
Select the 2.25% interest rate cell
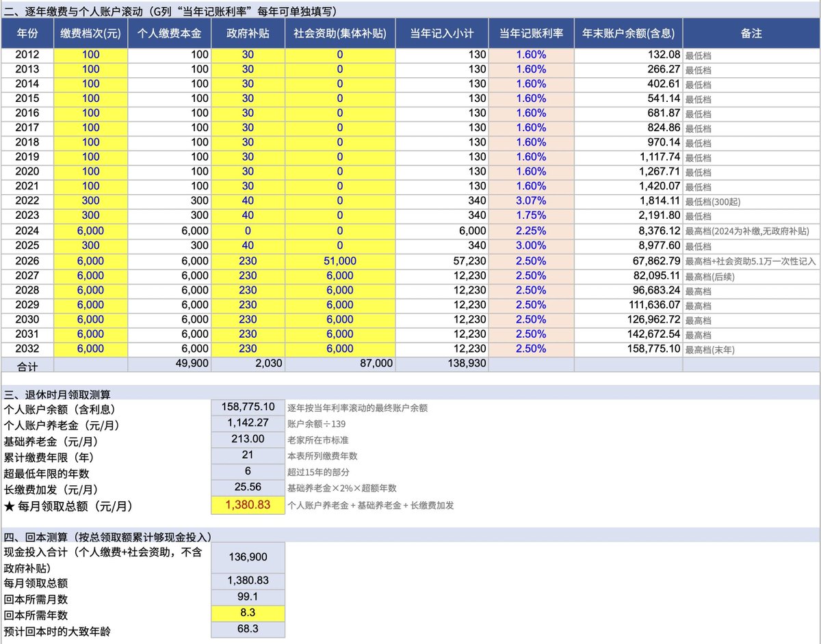click(x=531, y=230)
